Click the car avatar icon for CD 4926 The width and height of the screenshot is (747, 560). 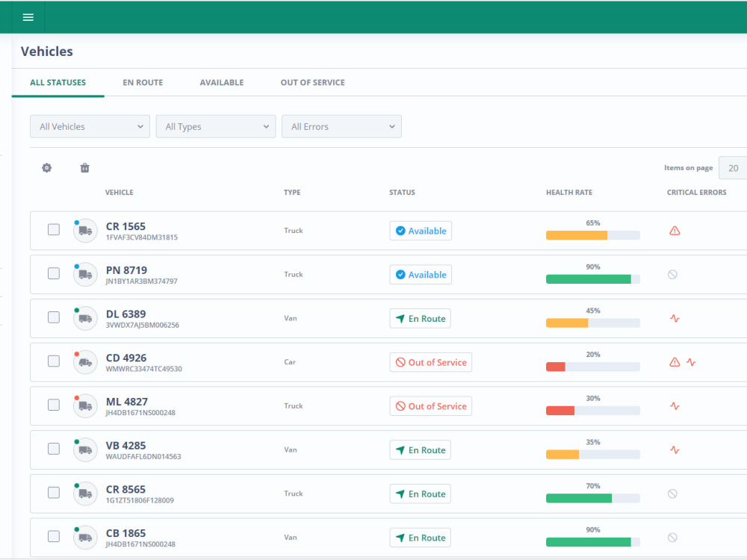pos(85,362)
